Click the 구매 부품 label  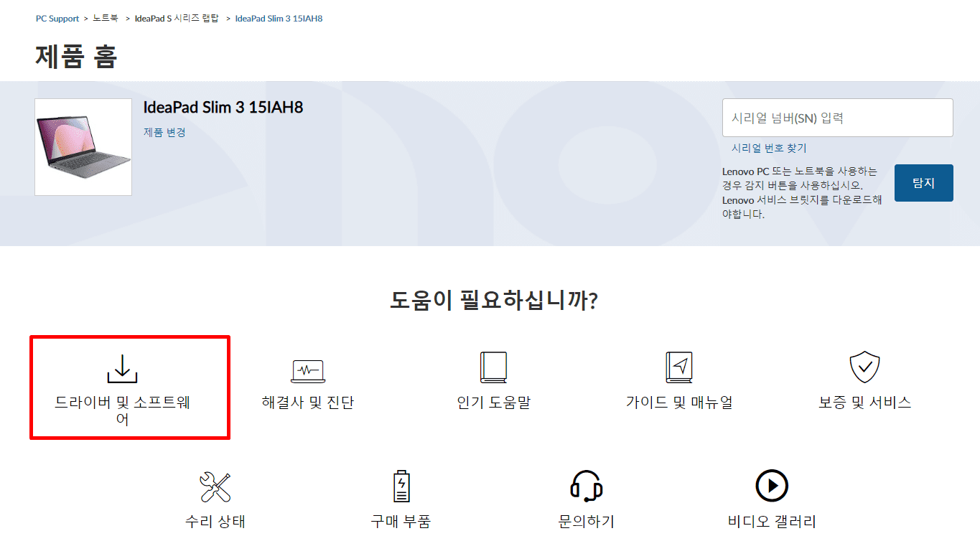pyautogui.click(x=401, y=522)
